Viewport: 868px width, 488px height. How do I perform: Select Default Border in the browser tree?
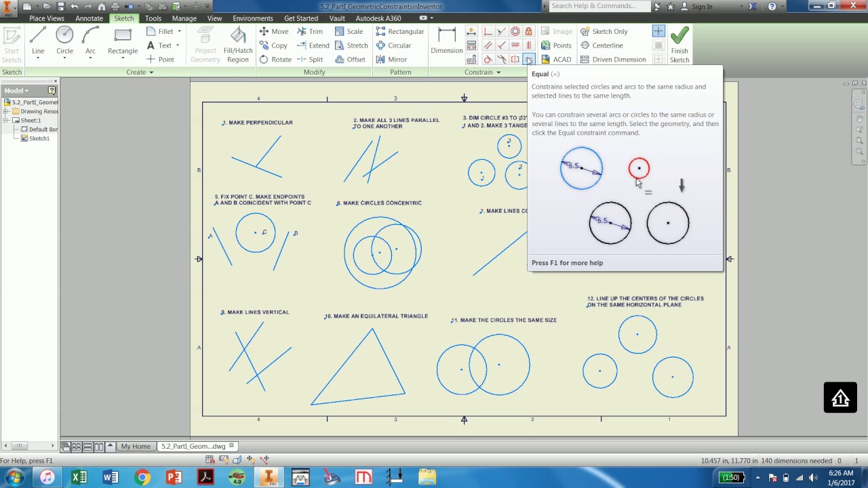click(x=39, y=129)
